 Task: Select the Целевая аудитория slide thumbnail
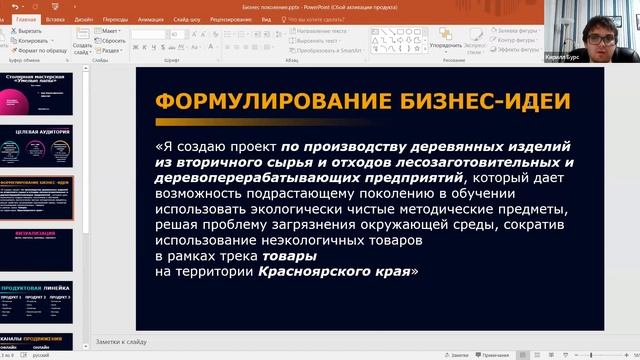(36, 147)
